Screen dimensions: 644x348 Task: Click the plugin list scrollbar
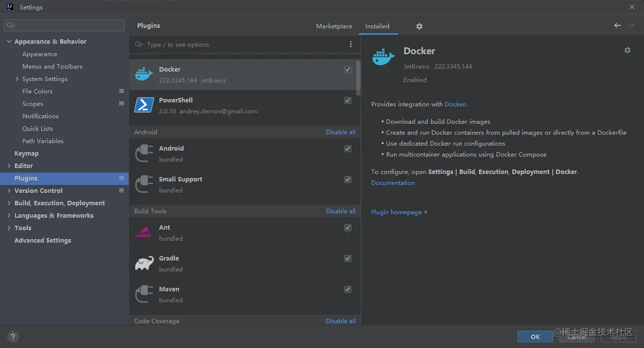pos(358,78)
